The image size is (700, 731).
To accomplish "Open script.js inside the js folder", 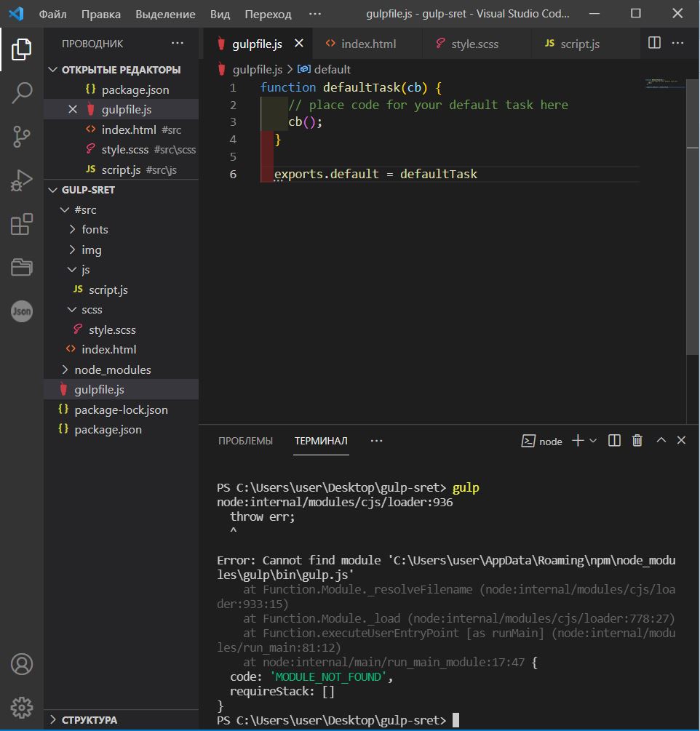I will pyautogui.click(x=122, y=289).
